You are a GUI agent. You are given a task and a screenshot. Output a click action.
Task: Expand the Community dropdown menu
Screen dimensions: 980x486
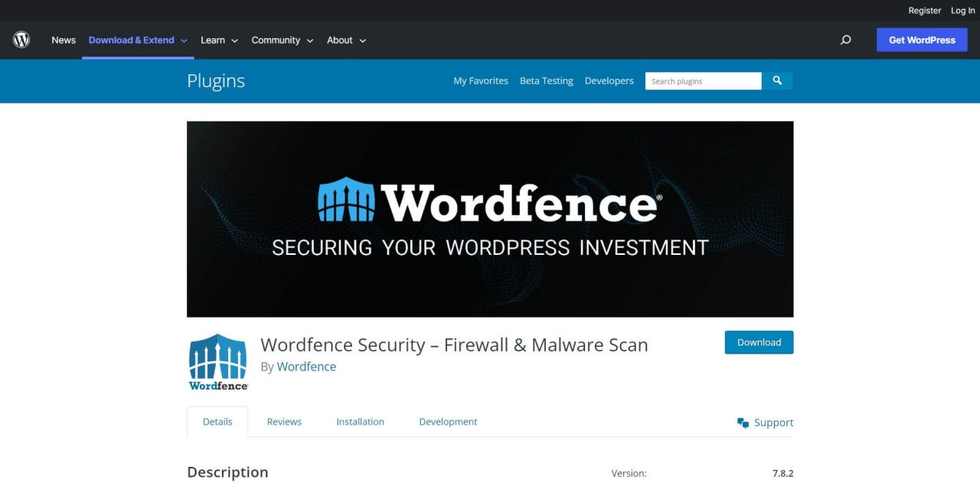click(x=283, y=40)
